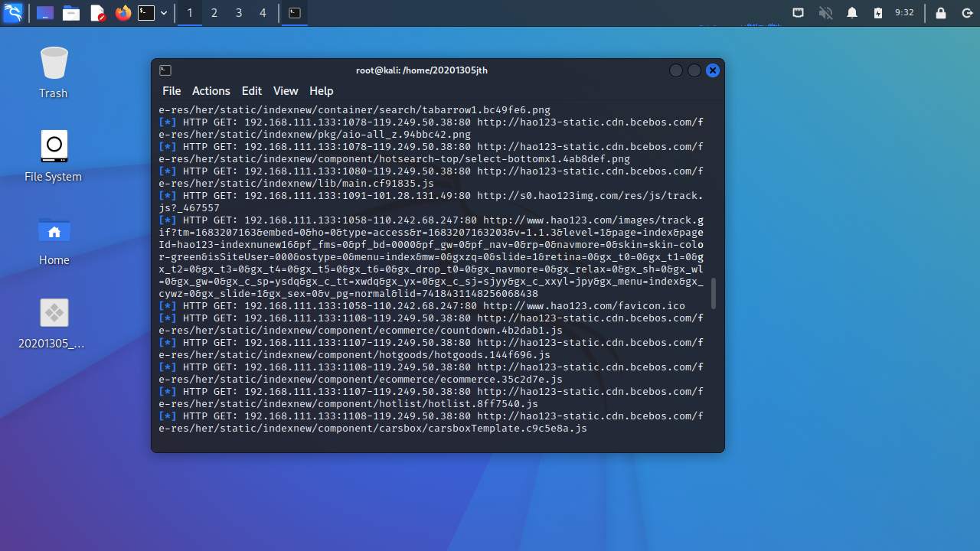Open the display settings tray icon
This screenshot has height=551, width=980.
point(798,13)
